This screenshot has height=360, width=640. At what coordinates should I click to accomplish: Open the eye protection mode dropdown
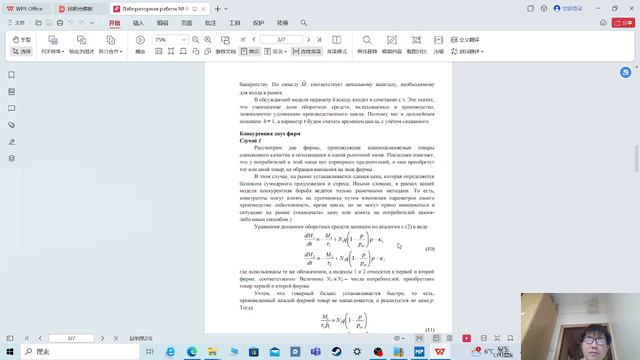point(399,338)
